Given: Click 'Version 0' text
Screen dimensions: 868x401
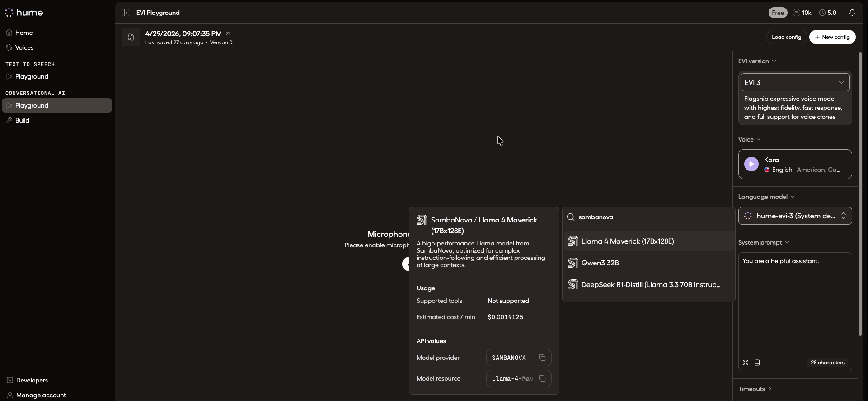Looking at the screenshot, I should 221,42.
